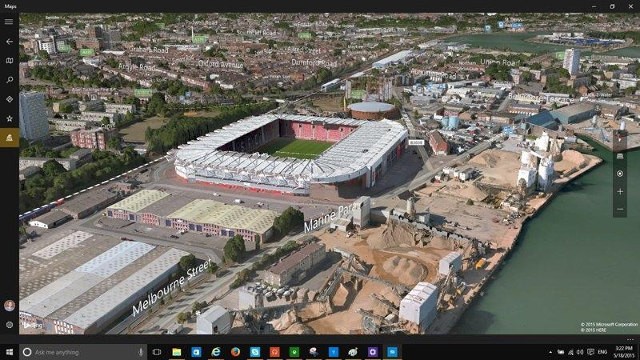Open the Windows Start menu
The image size is (640, 360).
9,352
